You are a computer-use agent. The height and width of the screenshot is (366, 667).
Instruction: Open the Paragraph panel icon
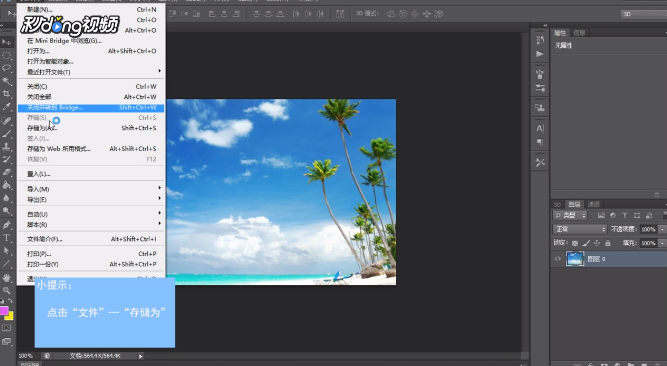point(540,142)
